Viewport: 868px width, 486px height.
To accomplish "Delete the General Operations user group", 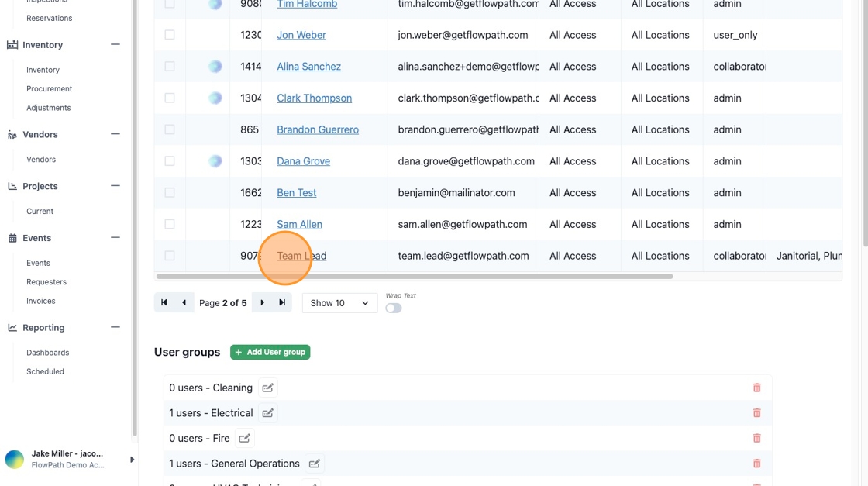I will (x=756, y=464).
